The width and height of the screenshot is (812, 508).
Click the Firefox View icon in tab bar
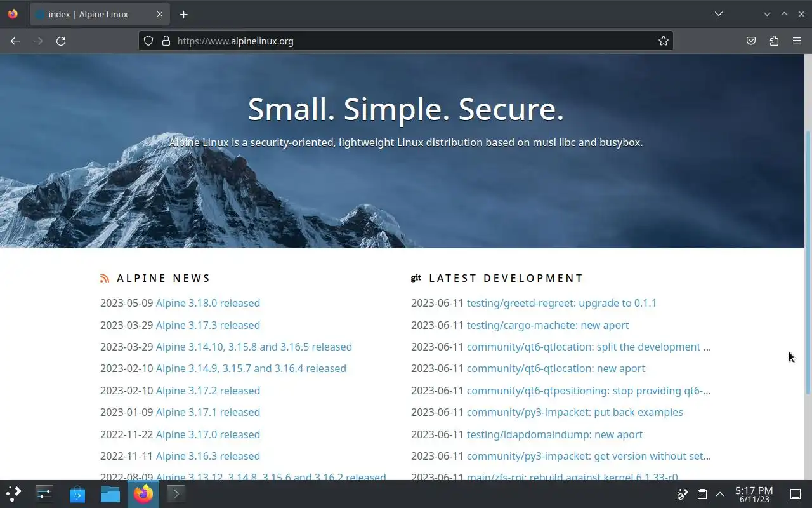(13, 14)
